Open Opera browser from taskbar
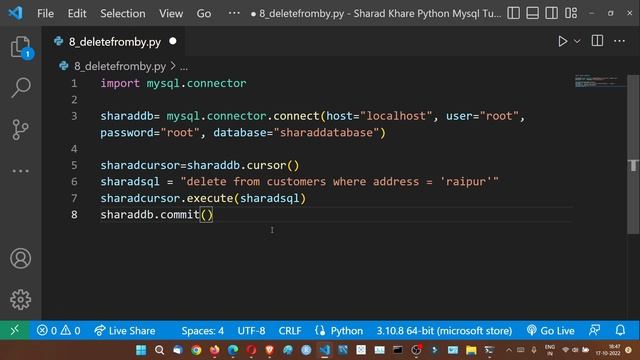Screen dimensions: 640x360 click(x=251, y=350)
